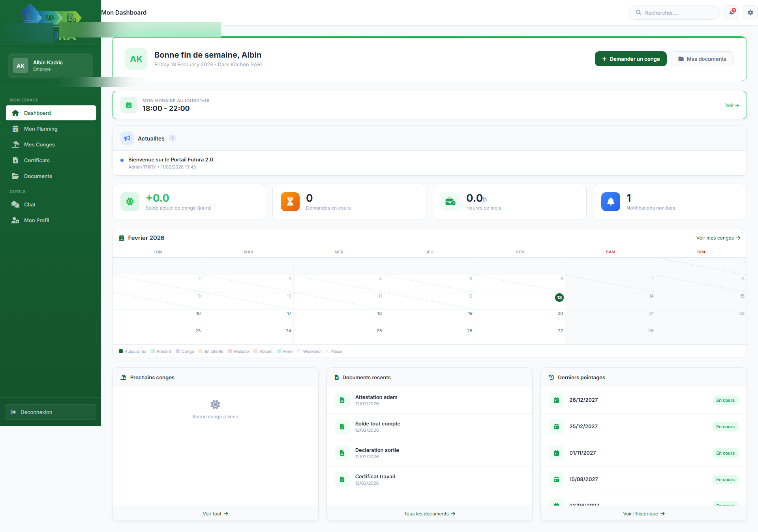Open the Chat tool icon in sidebar

tap(15, 204)
